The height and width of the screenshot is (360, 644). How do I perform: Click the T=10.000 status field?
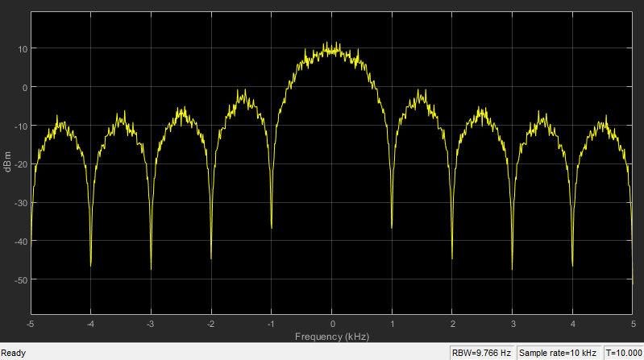pyautogui.click(x=624, y=353)
